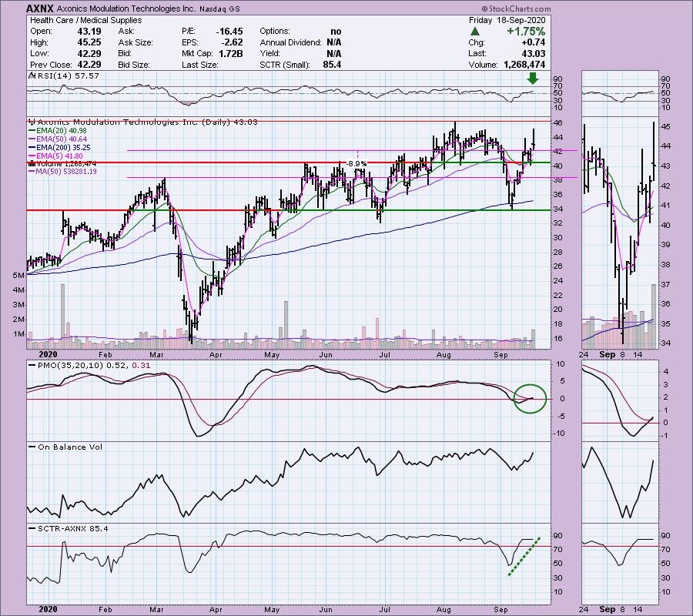Click the green circle on PMO panel
693x616 pixels.
click(x=530, y=397)
